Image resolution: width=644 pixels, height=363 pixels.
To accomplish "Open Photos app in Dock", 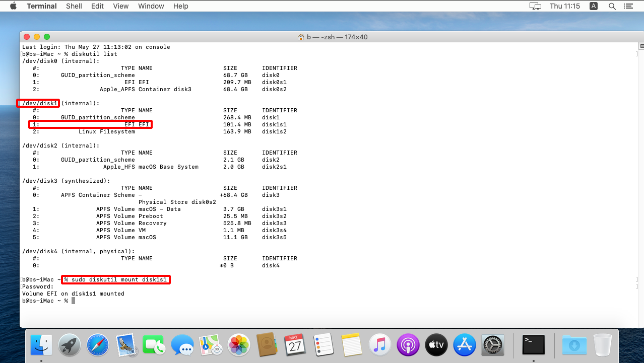I will 239,345.
